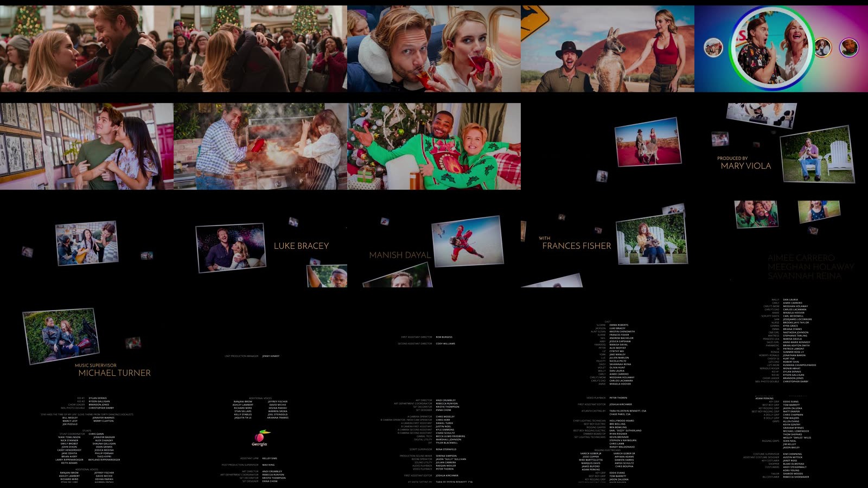Click the VARECK GOBER JR name
The height and width of the screenshot is (488, 868).
[x=591, y=453]
